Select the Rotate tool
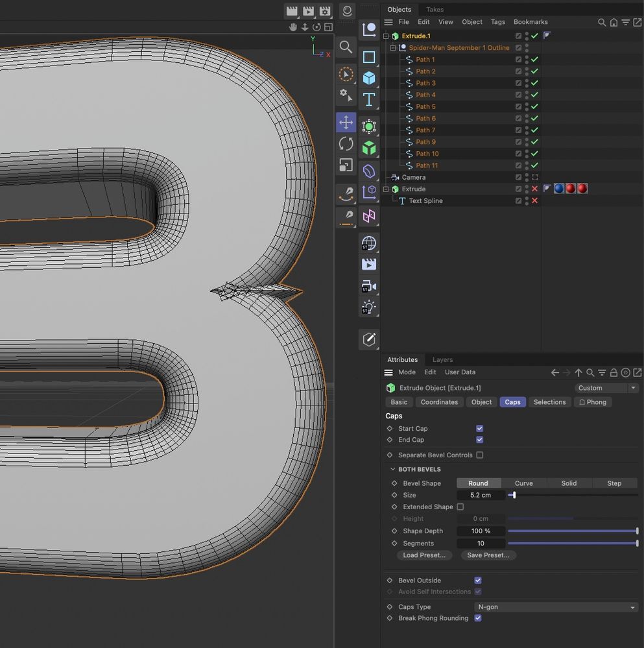Screen dimensions: 644x648 [346, 143]
